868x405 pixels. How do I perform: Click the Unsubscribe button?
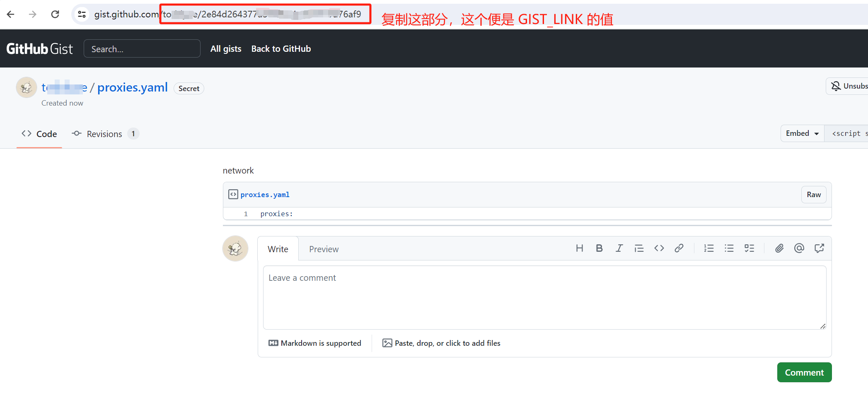pos(848,86)
